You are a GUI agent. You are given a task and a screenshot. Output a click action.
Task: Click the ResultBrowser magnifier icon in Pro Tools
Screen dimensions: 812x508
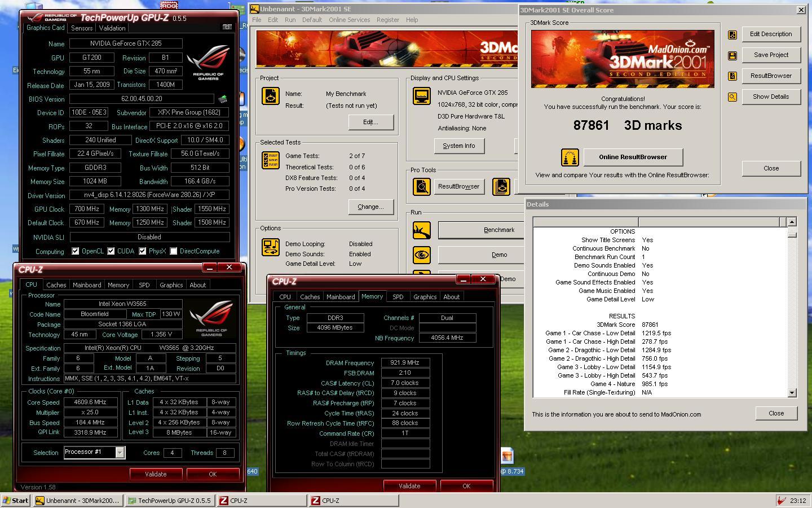422,186
